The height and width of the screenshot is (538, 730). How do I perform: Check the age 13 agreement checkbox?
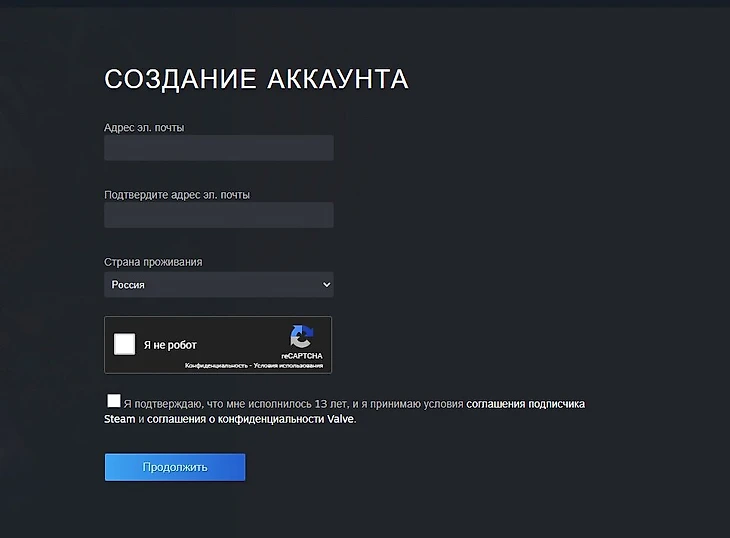(x=114, y=401)
